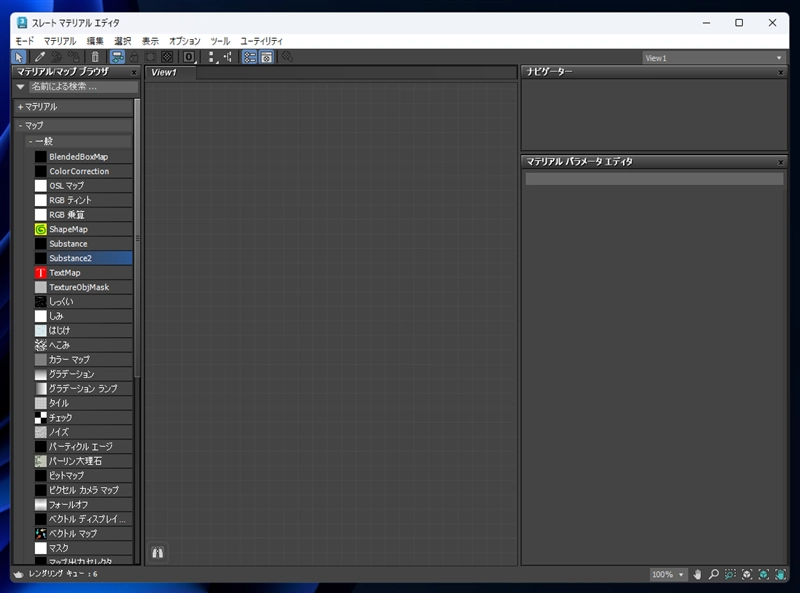Delete selected with trash can icon

pos(95,57)
